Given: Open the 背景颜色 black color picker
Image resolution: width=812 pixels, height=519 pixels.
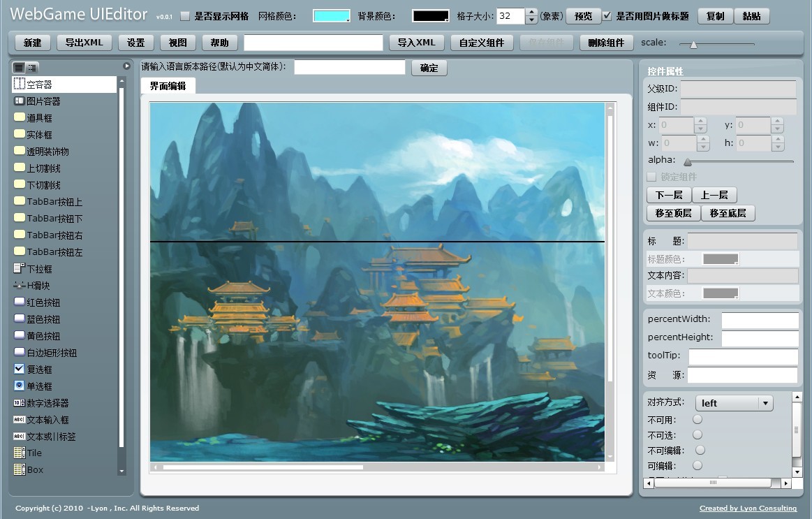Looking at the screenshot, I should click(430, 16).
